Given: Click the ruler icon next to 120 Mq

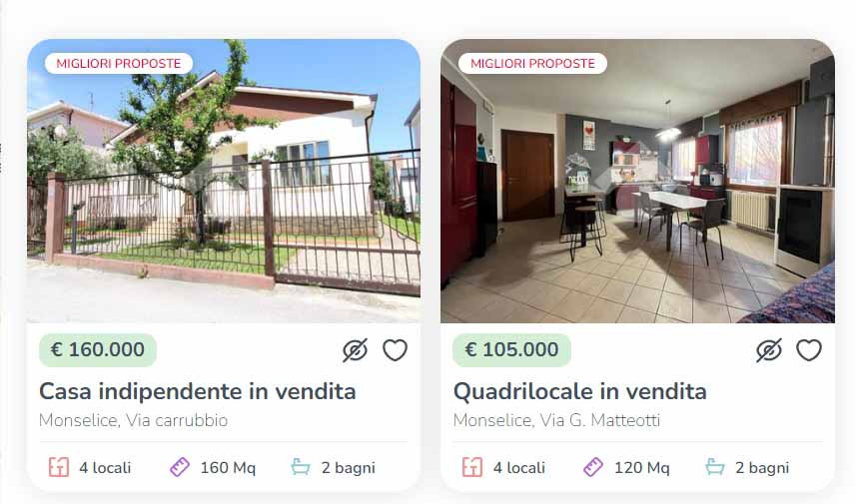Looking at the screenshot, I should [x=593, y=467].
